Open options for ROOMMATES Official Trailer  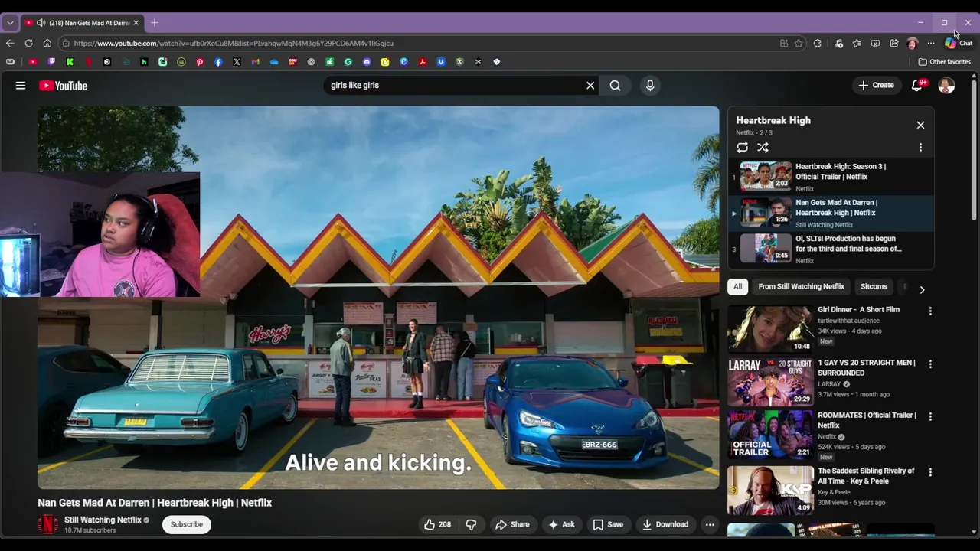point(930,417)
